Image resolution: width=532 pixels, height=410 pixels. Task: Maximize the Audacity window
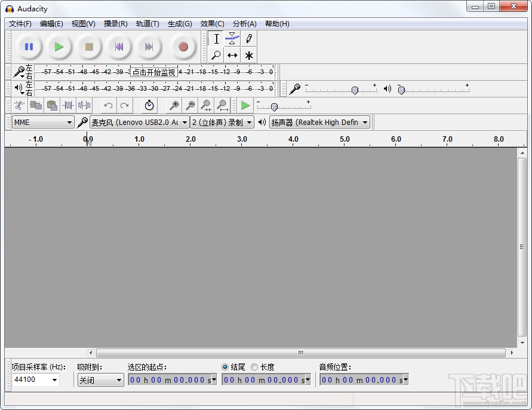pyautogui.click(x=491, y=6)
